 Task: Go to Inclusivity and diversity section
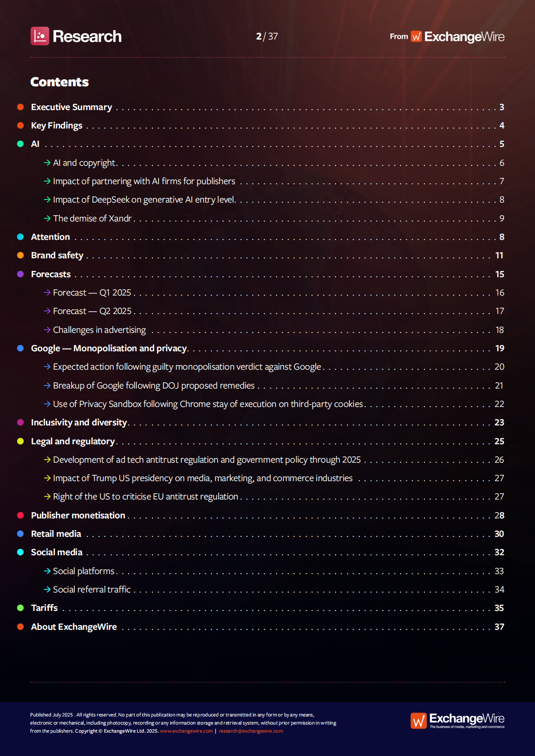79,423
